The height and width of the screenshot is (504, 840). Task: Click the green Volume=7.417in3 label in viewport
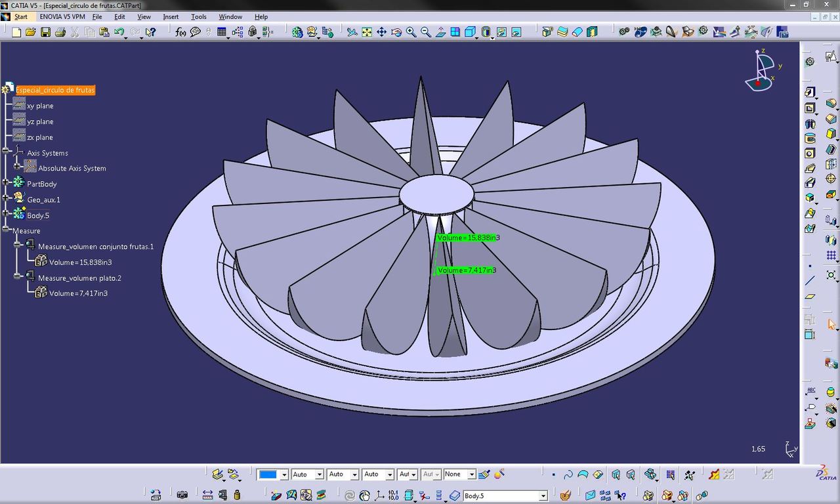pyautogui.click(x=467, y=270)
